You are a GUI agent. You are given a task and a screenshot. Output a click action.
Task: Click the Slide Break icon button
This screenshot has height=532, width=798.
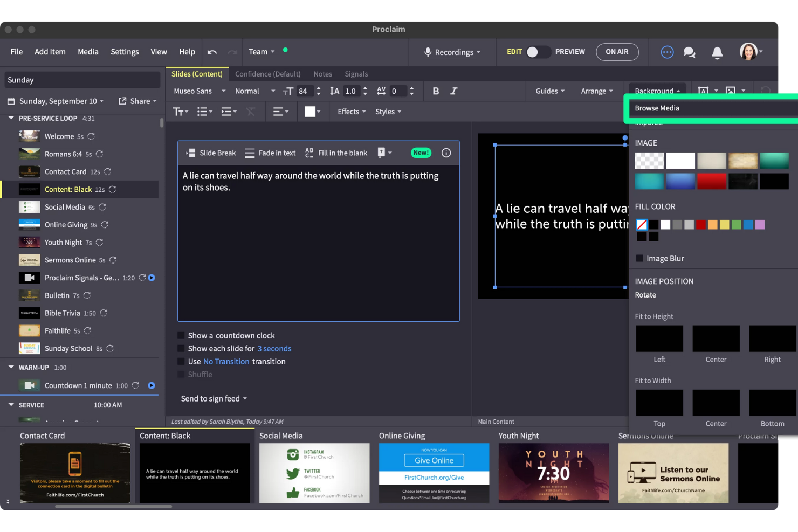[x=211, y=153]
